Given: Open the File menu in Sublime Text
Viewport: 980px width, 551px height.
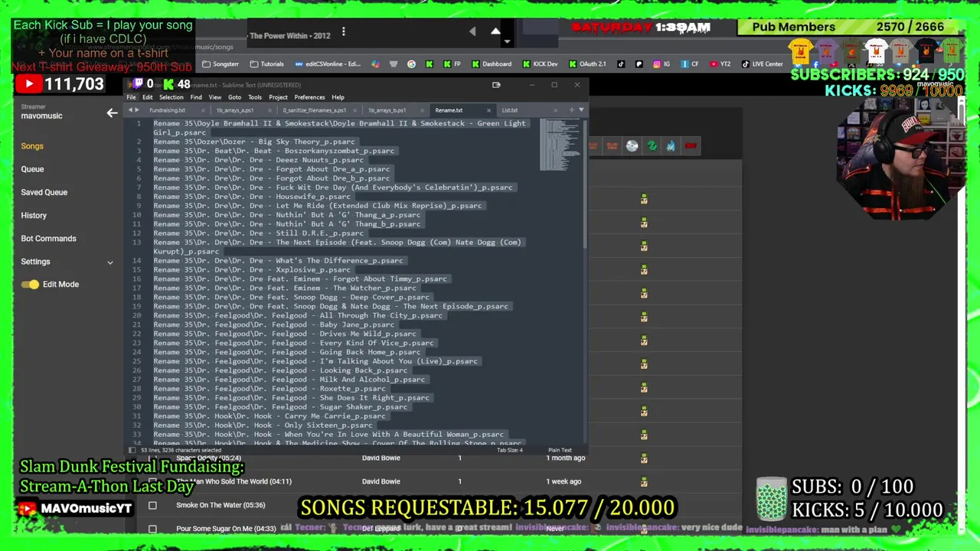Looking at the screenshot, I should (132, 97).
